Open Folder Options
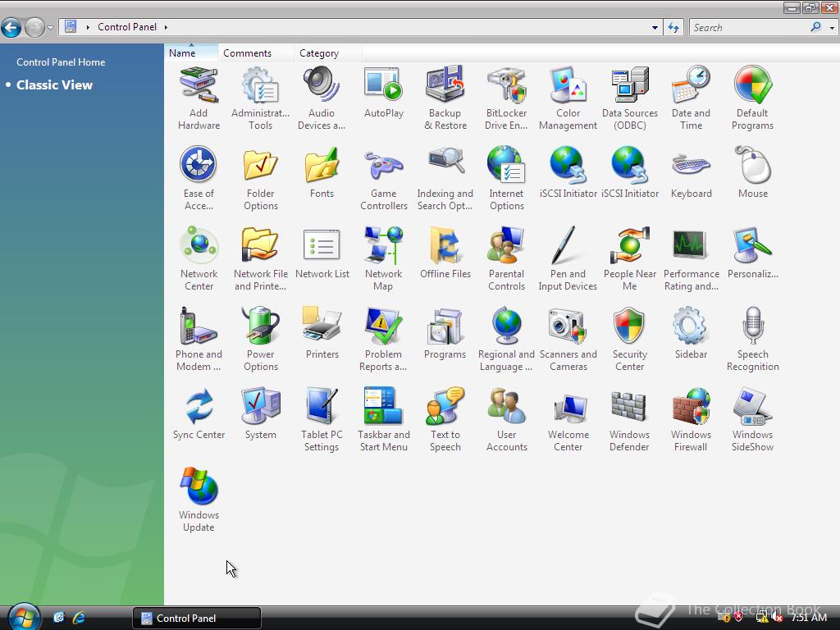The width and height of the screenshot is (840, 630). point(260,178)
